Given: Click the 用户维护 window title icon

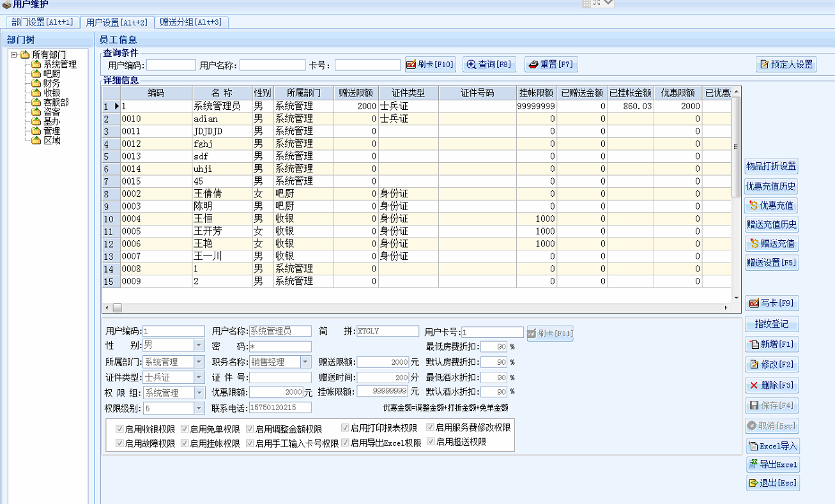Looking at the screenshot, I should click(x=6, y=5).
